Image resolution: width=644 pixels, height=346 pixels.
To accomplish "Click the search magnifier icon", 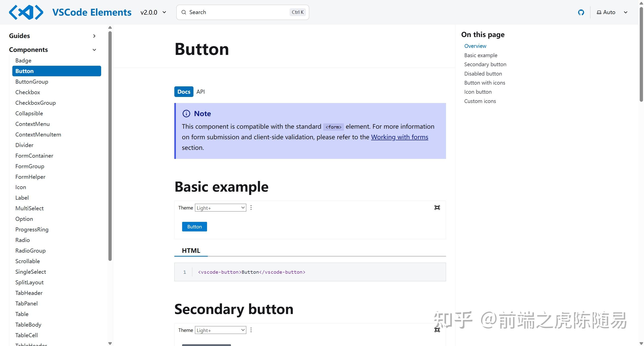I will 184,12.
